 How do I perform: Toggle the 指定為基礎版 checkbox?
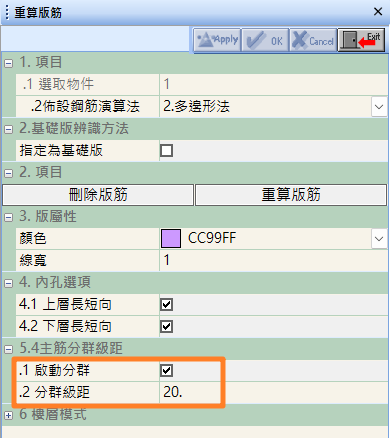[166, 151]
